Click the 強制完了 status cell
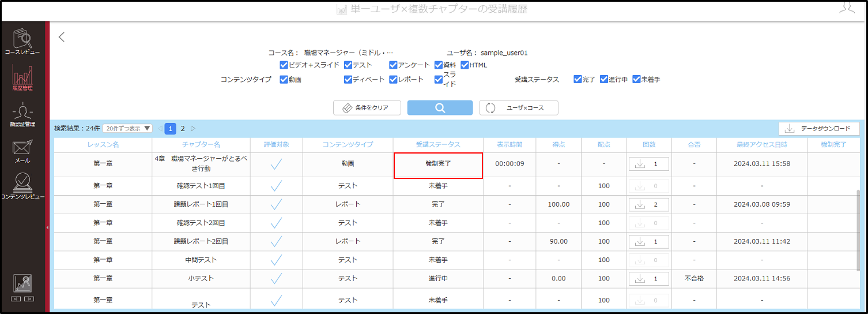This screenshot has height=314, width=868. click(x=438, y=164)
